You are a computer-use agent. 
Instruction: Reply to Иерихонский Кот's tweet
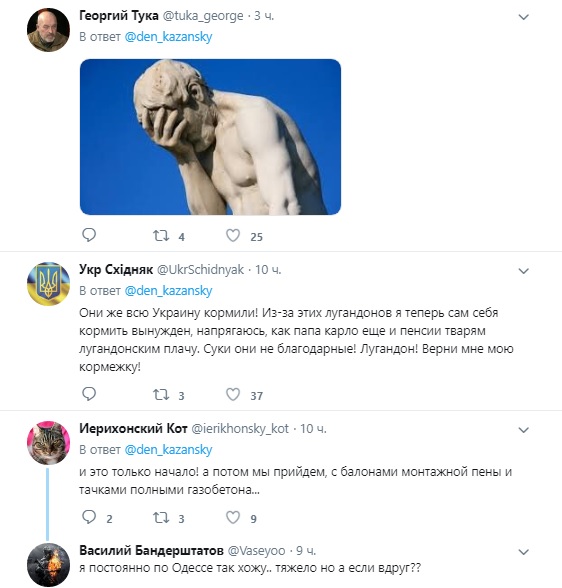coord(89,517)
